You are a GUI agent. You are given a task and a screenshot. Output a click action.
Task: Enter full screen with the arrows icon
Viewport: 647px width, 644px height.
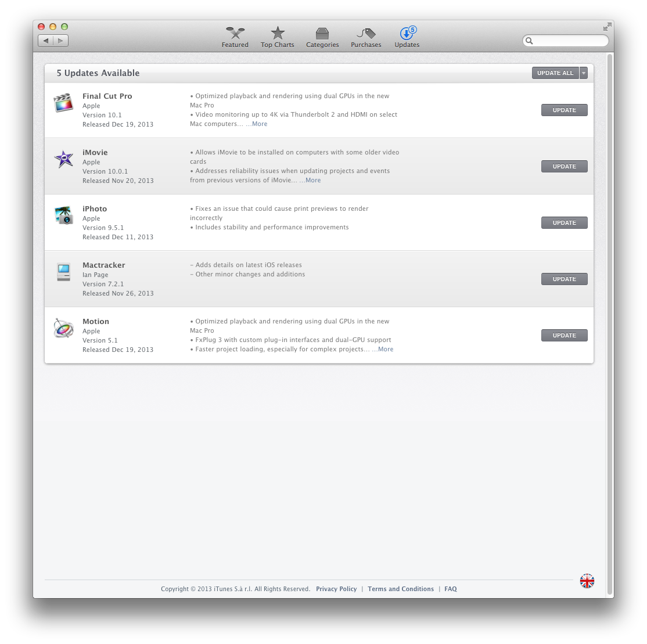point(607,27)
